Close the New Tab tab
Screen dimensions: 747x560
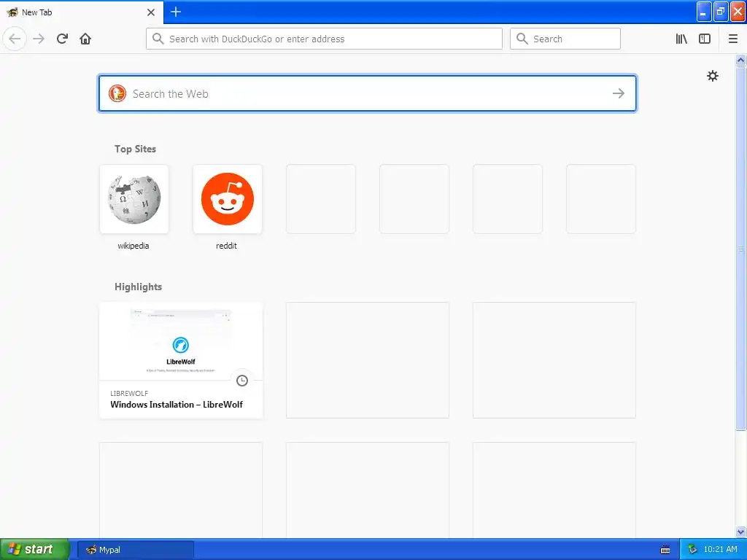(x=151, y=12)
